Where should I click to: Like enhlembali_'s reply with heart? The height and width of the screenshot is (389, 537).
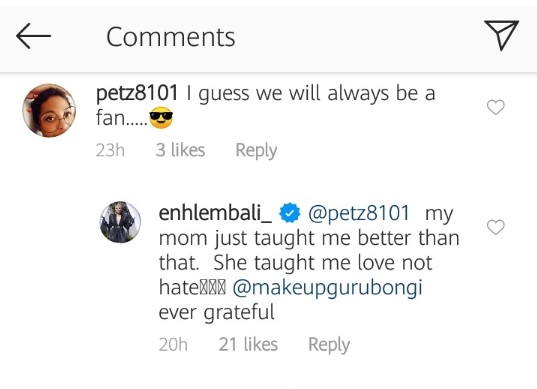496,227
